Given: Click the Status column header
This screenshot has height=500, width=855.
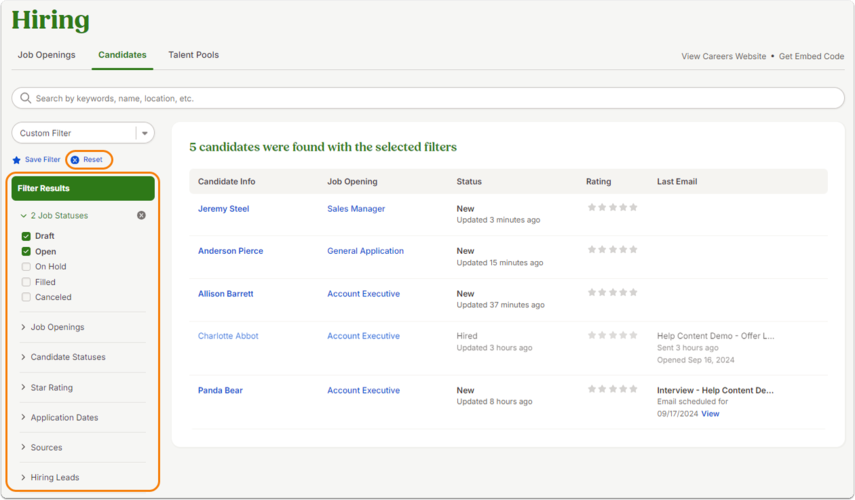Looking at the screenshot, I should pos(469,182).
